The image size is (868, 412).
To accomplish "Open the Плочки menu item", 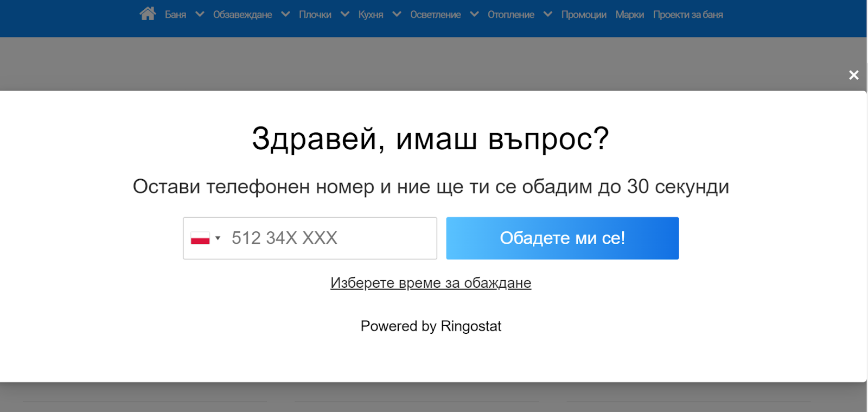I will tap(315, 15).
